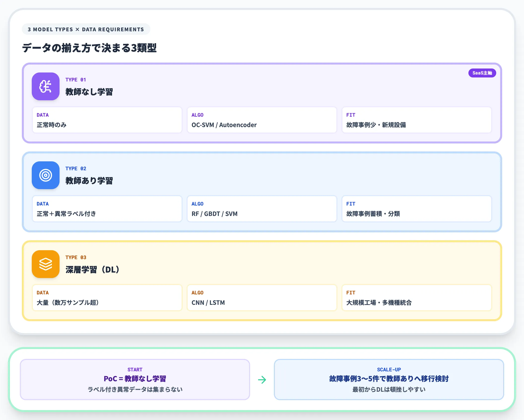Select the SaaS主軸 purple badge

482,73
